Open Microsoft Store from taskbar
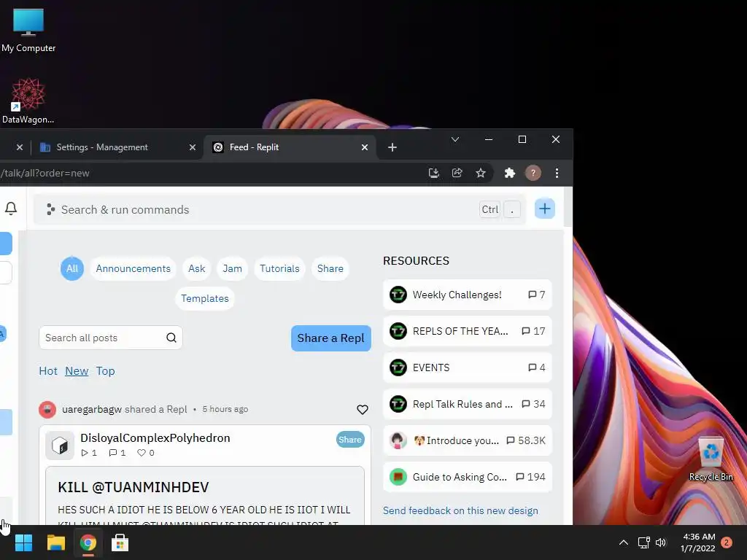Screen dimensions: 747x560 tap(120, 542)
